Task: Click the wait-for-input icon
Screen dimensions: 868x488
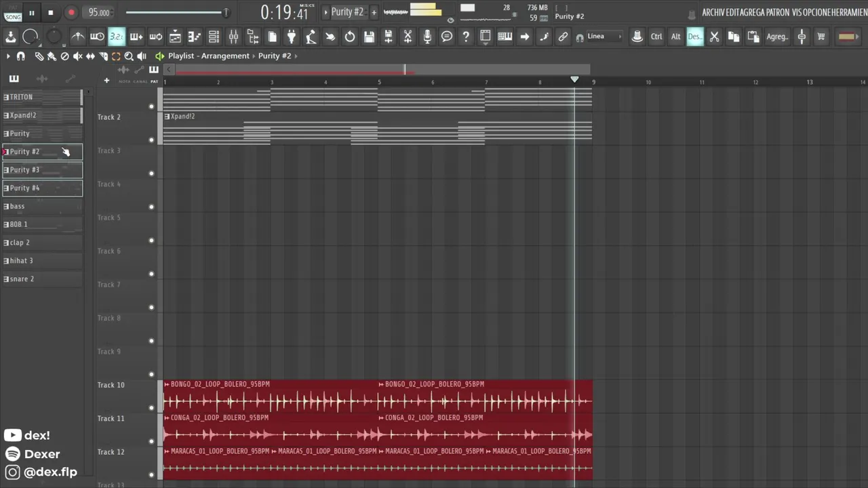Action: click(x=97, y=37)
